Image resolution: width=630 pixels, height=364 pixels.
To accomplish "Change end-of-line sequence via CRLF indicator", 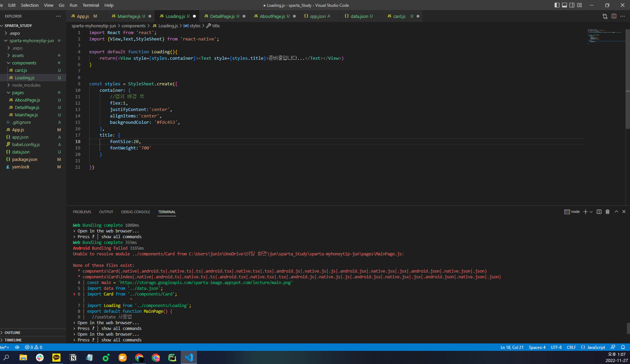I will [571, 347].
